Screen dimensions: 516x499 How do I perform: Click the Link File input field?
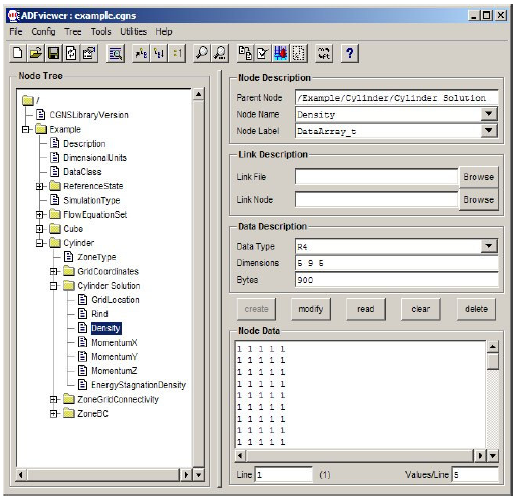376,176
